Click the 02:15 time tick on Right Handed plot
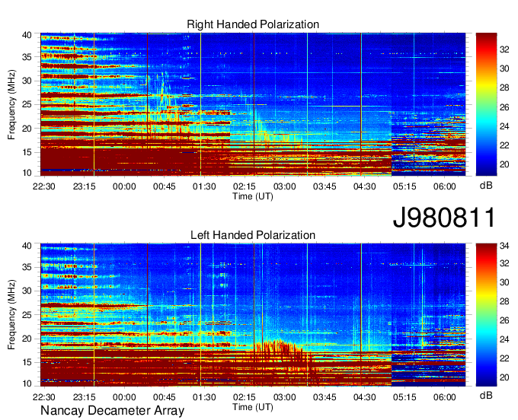This screenshot has width=518, height=420. [x=245, y=186]
